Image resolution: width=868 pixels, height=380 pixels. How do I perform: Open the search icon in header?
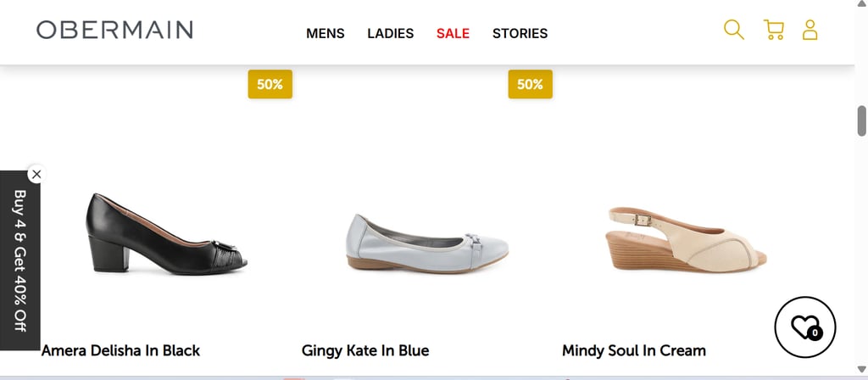[x=733, y=31]
